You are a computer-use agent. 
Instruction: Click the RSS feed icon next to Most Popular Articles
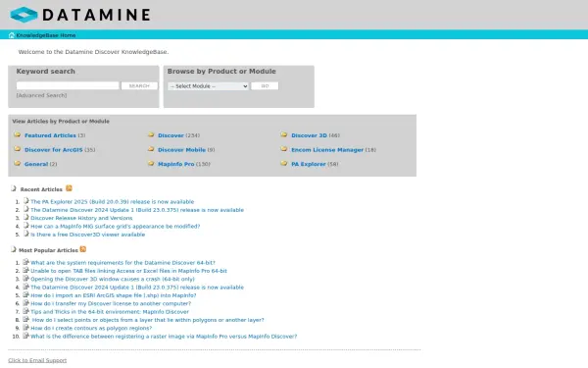pos(83,249)
